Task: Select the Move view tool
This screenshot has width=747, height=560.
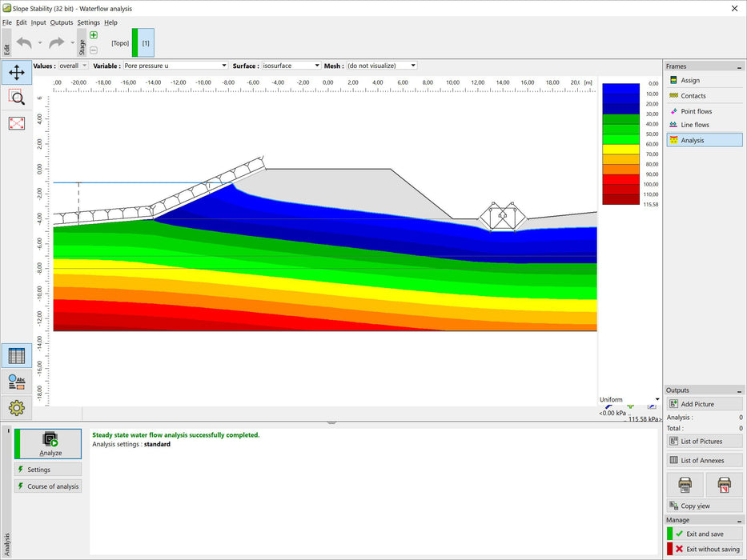Action: (x=17, y=72)
